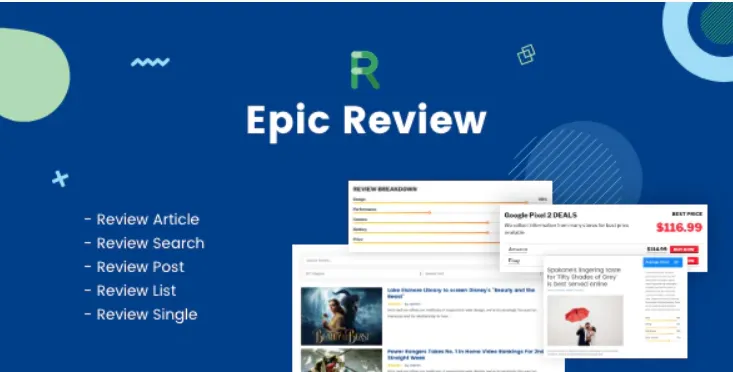Image resolution: width=733 pixels, height=372 pixels.
Task: Click the green R Epic Review logo
Action: tap(365, 70)
